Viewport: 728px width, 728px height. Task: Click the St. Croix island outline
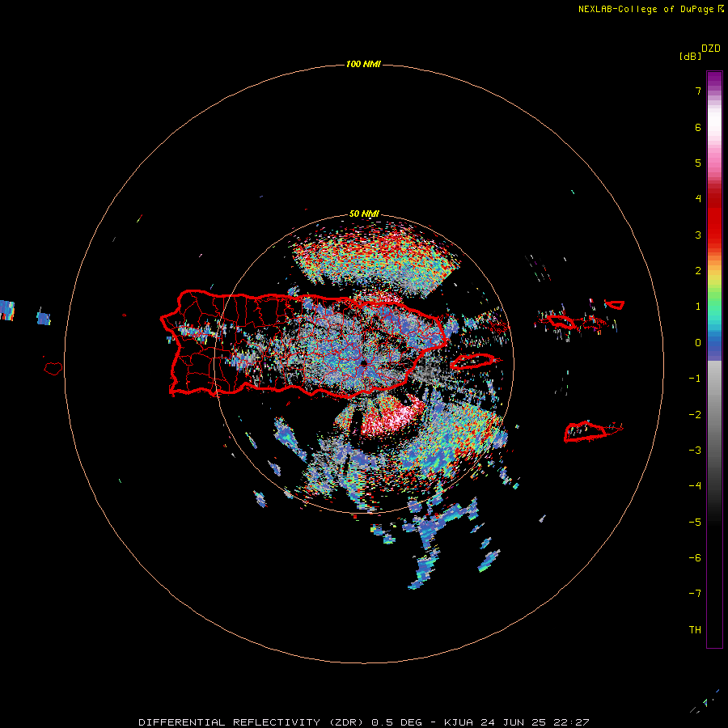click(587, 431)
